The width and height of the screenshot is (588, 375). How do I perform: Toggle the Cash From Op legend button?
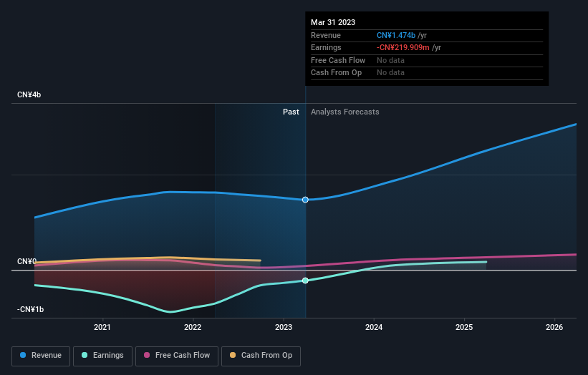(261, 356)
